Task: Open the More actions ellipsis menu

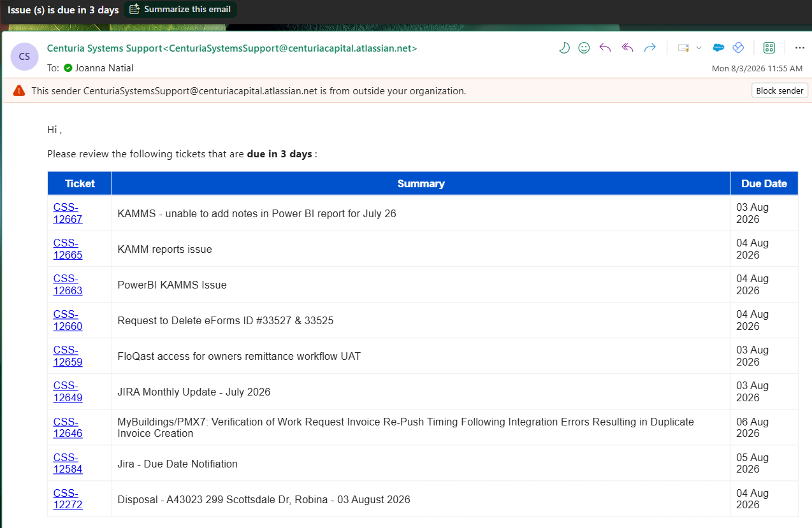Action: coord(799,48)
